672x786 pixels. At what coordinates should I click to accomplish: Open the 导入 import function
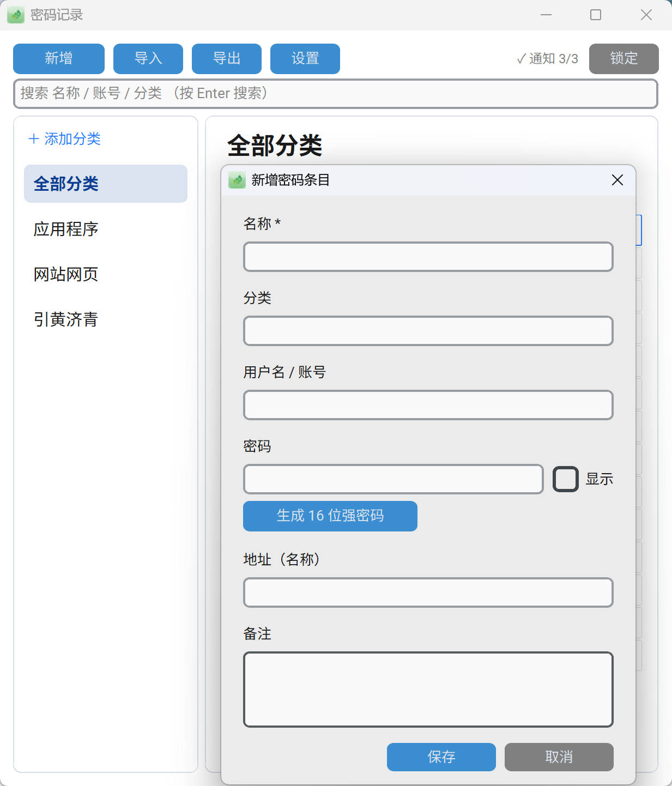[x=148, y=59]
